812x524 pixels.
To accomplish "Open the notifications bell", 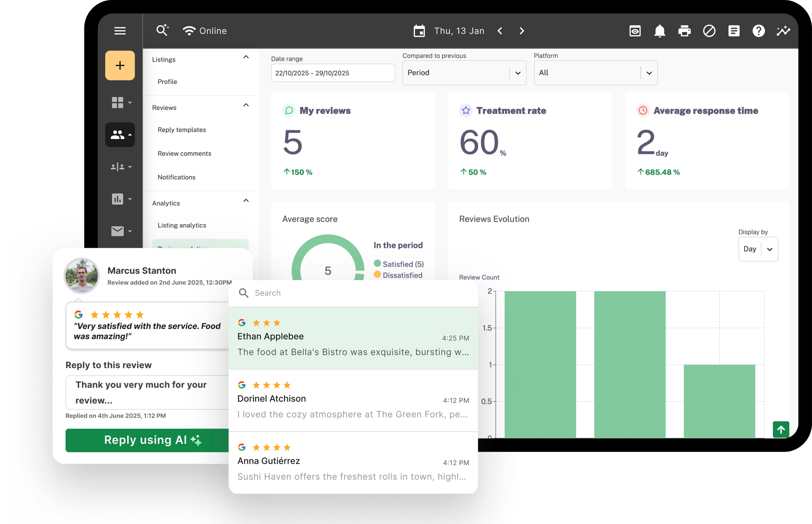I will click(x=660, y=31).
